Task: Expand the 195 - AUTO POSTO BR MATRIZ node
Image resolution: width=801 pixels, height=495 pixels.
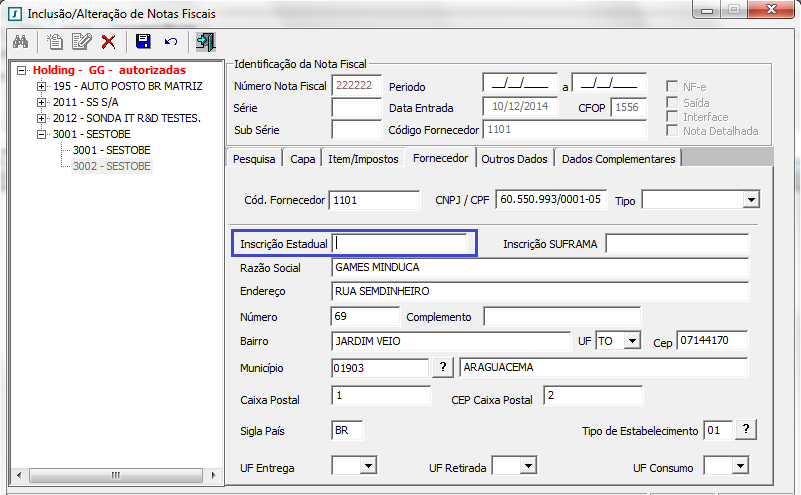Action: pyautogui.click(x=42, y=87)
